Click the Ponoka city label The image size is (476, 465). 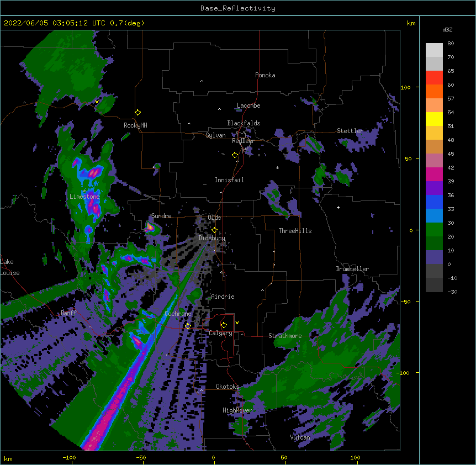[265, 75]
